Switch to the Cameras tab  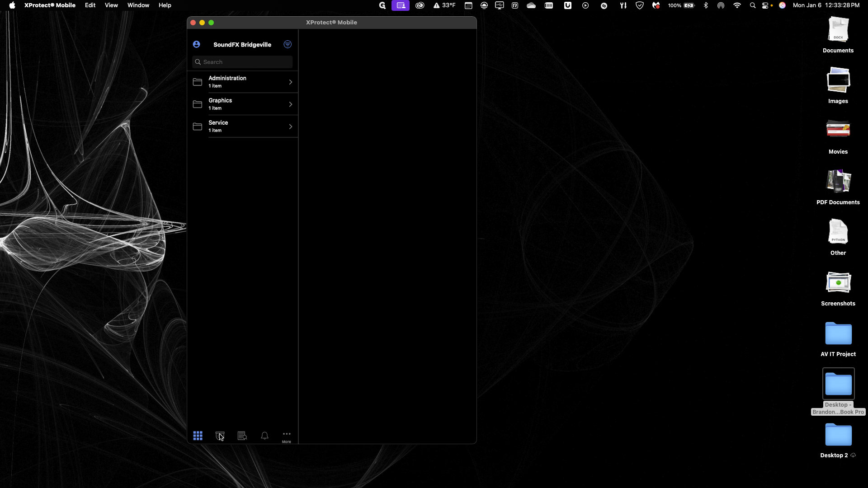(x=220, y=436)
